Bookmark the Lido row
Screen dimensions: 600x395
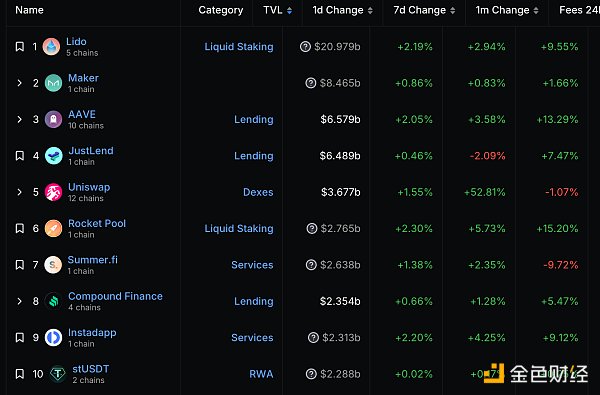click(20, 47)
